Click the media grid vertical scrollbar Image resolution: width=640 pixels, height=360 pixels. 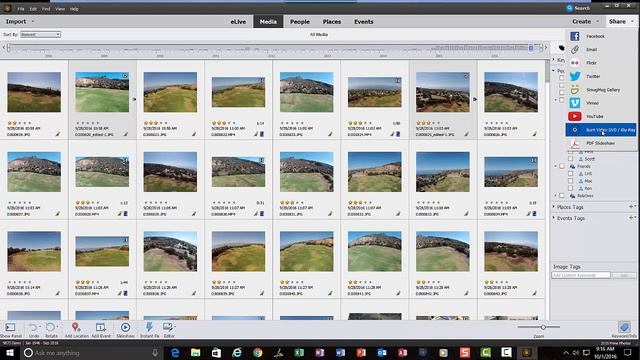(x=547, y=190)
